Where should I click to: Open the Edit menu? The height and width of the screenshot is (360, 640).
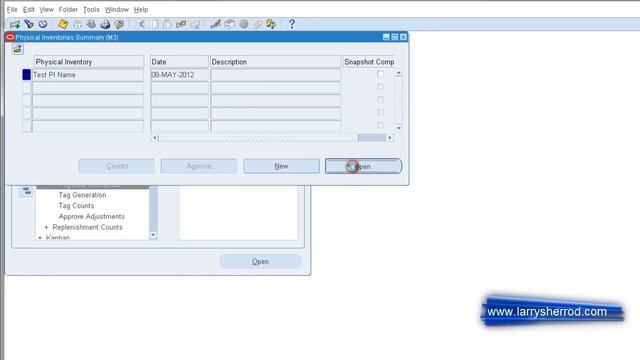click(29, 9)
